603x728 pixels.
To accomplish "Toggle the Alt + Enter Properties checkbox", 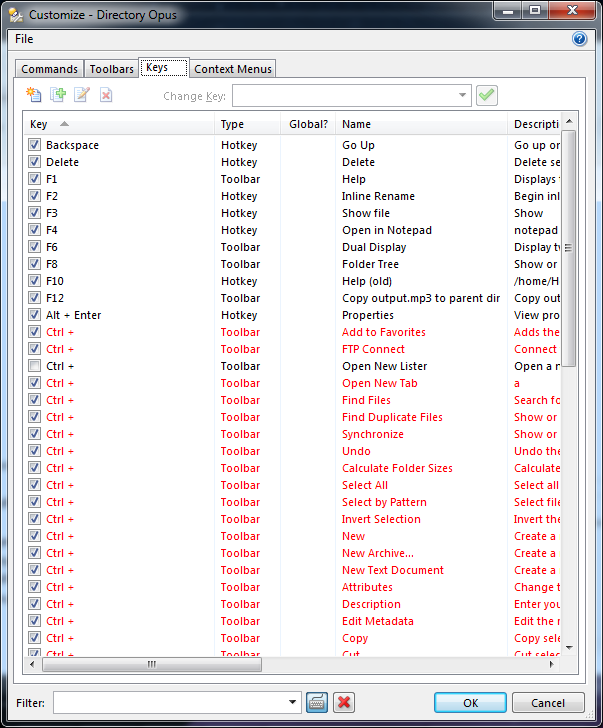I will [34, 315].
